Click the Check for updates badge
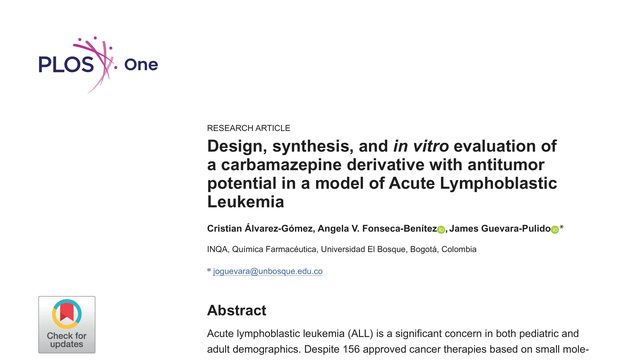This screenshot has width=640, height=360. click(67, 325)
